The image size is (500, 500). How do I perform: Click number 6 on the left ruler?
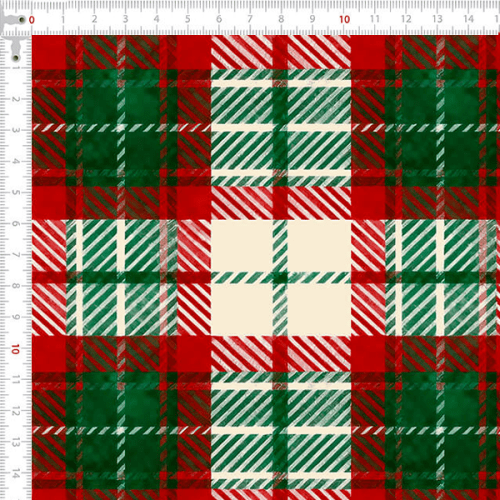(x=15, y=224)
